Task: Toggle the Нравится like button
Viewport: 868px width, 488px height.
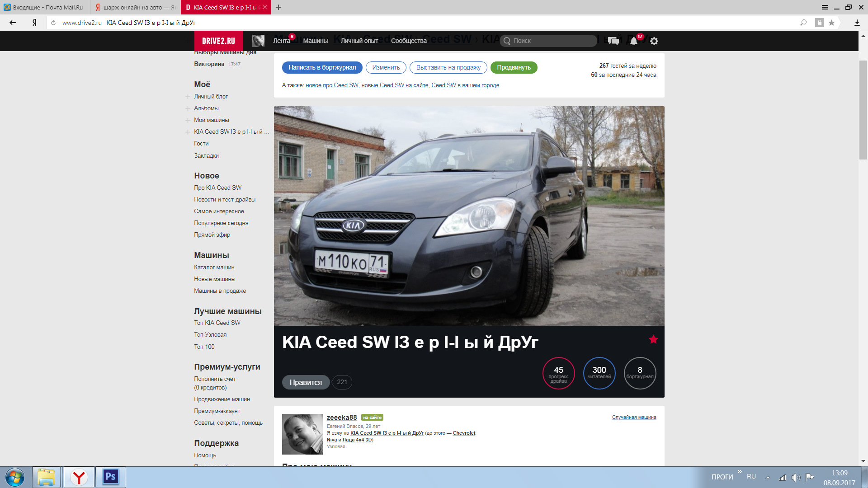Action: click(x=306, y=382)
